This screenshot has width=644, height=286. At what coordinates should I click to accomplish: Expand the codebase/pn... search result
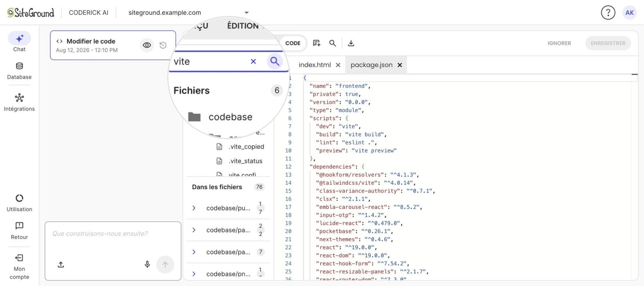pos(194,274)
